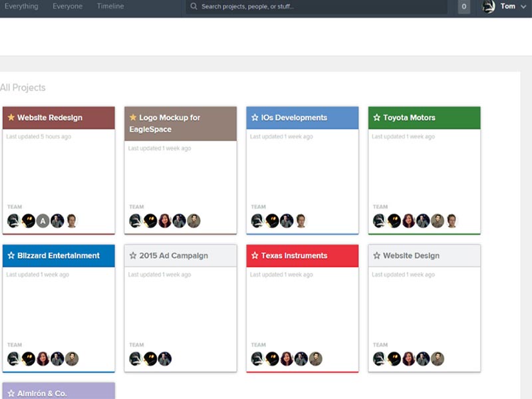Viewport: 532px width, 399px height.
Task: Star the Blizzard Entertainment project
Action: click(x=11, y=255)
